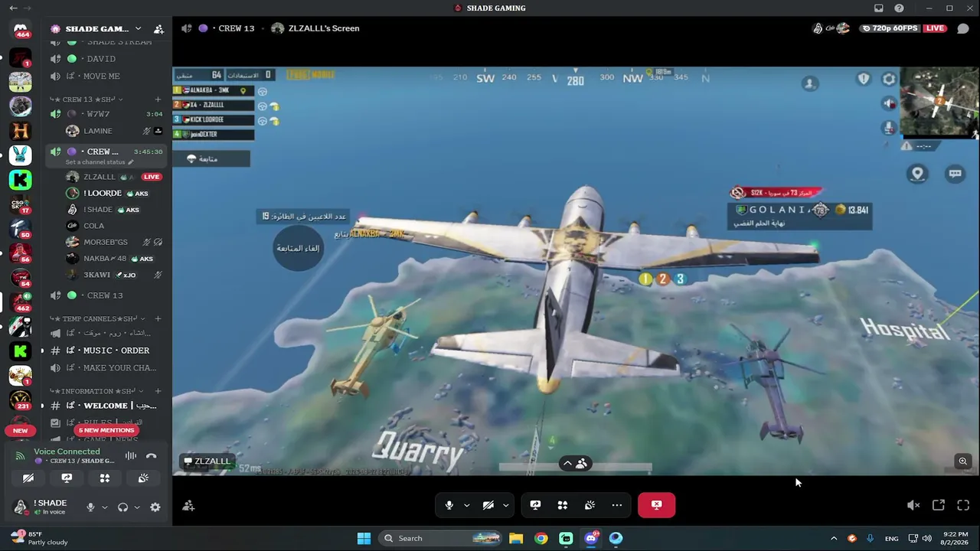
Task: Open output device dropdown in user panel
Action: (137, 507)
